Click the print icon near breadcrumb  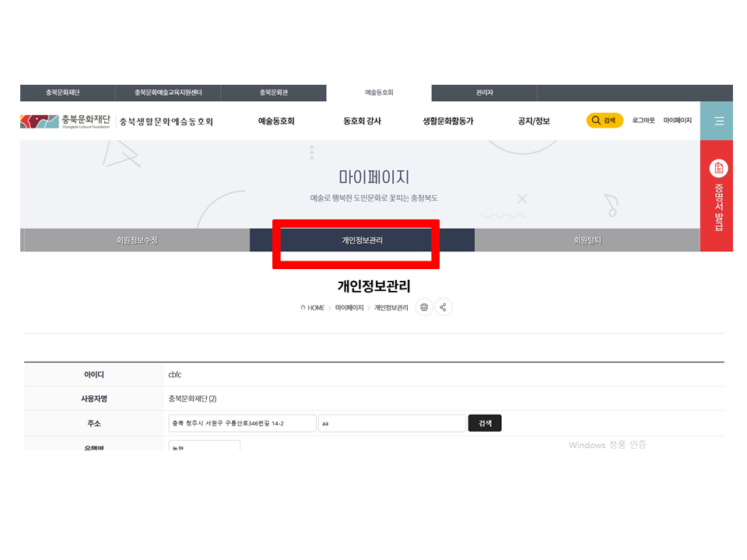pyautogui.click(x=424, y=307)
